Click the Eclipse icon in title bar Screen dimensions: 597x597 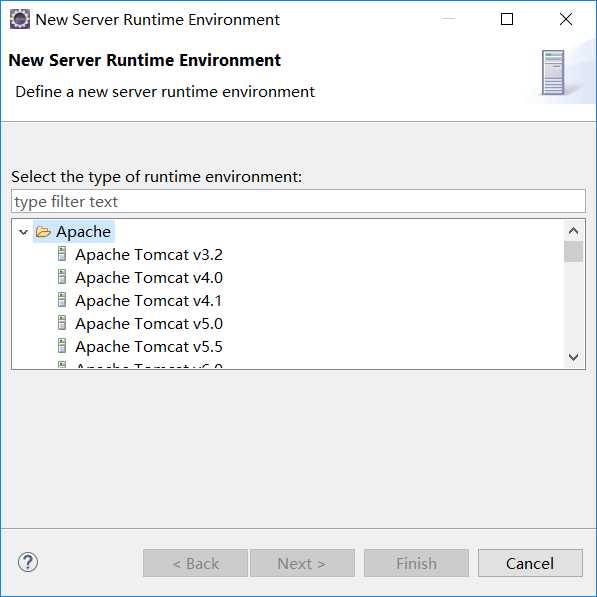[19, 19]
